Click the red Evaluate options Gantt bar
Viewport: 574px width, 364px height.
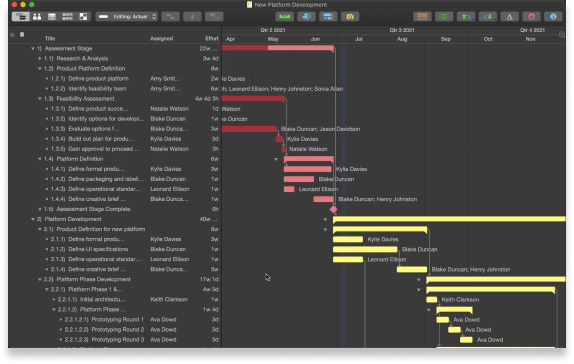(x=249, y=129)
